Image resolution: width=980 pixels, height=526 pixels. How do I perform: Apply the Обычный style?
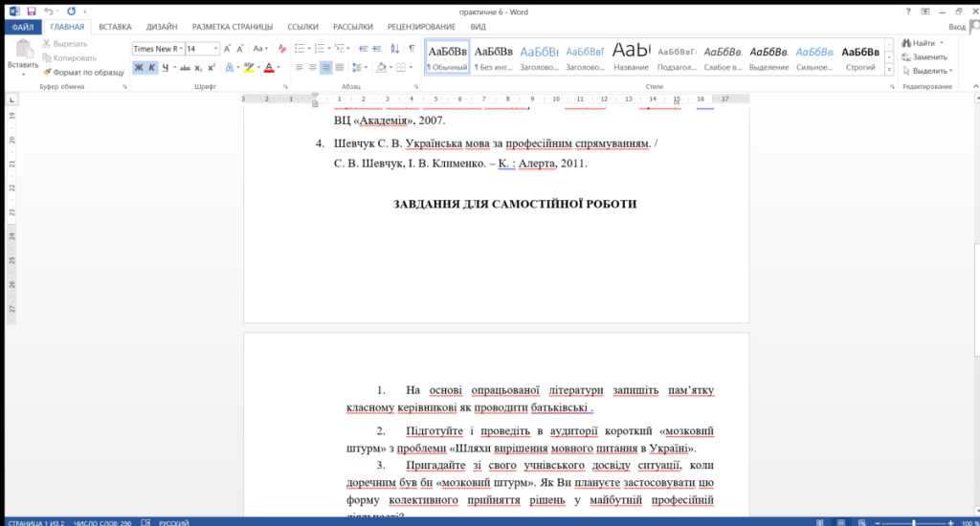tap(447, 56)
